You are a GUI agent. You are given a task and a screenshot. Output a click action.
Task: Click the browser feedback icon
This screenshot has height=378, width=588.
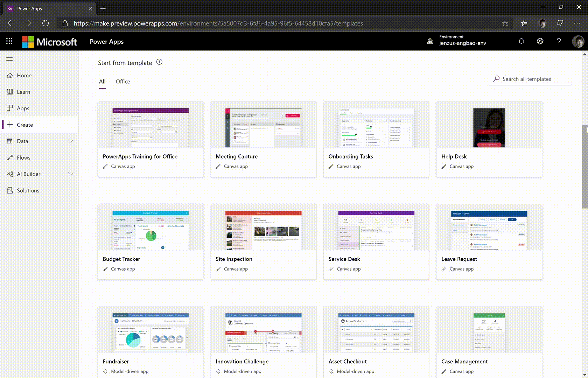coord(560,23)
